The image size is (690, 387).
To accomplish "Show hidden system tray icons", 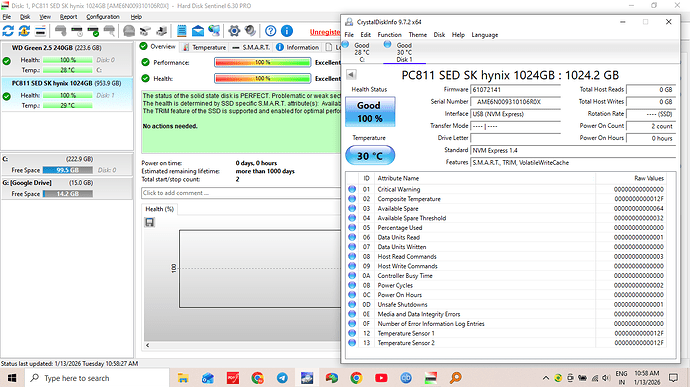I will point(546,378).
